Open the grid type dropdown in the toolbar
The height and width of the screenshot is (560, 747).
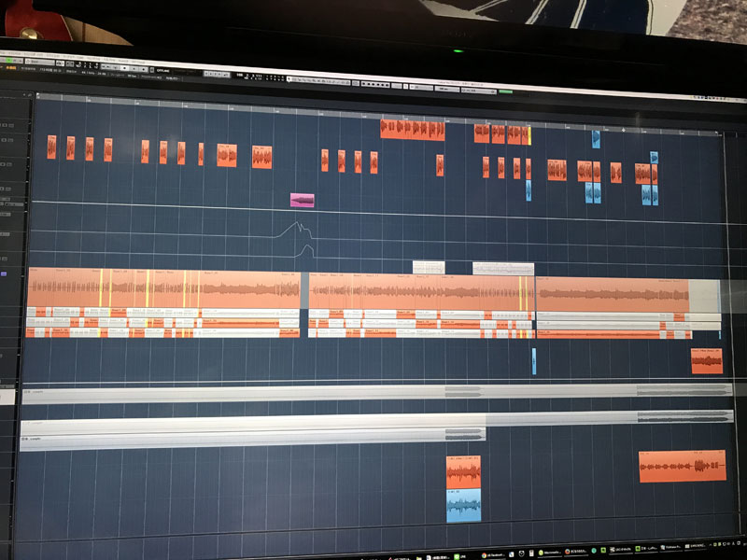pos(447,89)
